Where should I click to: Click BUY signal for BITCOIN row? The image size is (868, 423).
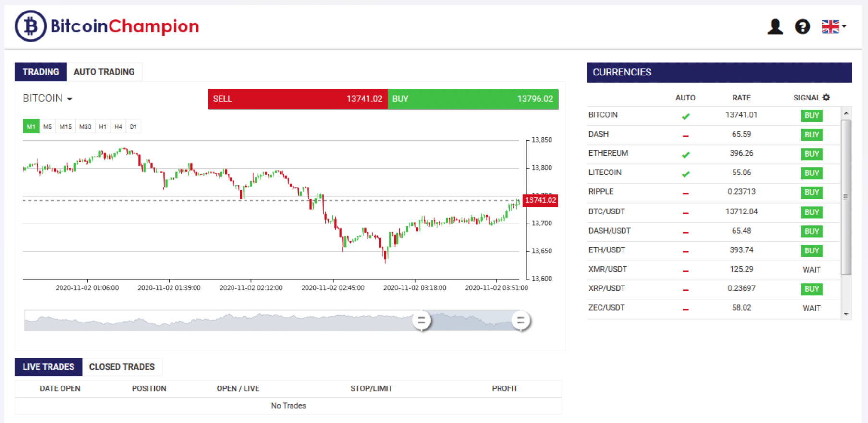(812, 115)
